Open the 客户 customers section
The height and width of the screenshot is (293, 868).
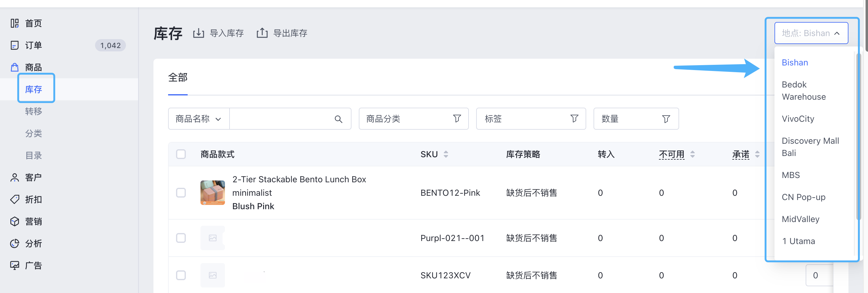tap(33, 177)
